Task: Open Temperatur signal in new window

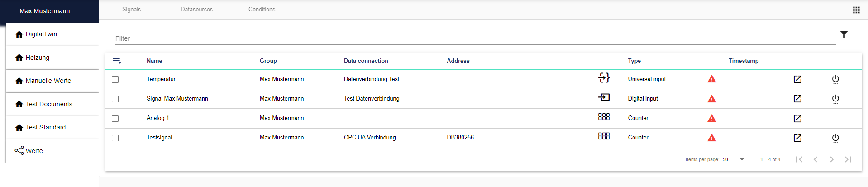Action: (797, 79)
